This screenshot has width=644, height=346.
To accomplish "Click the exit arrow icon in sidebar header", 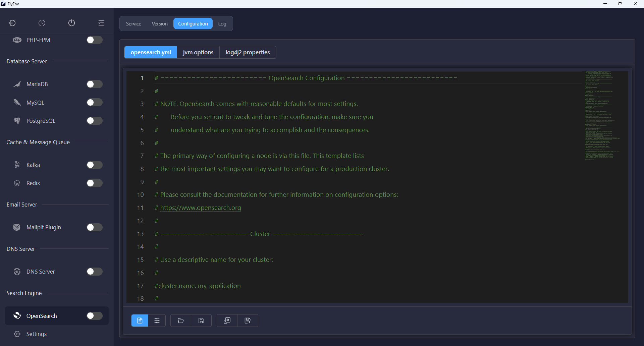I will pos(12,23).
